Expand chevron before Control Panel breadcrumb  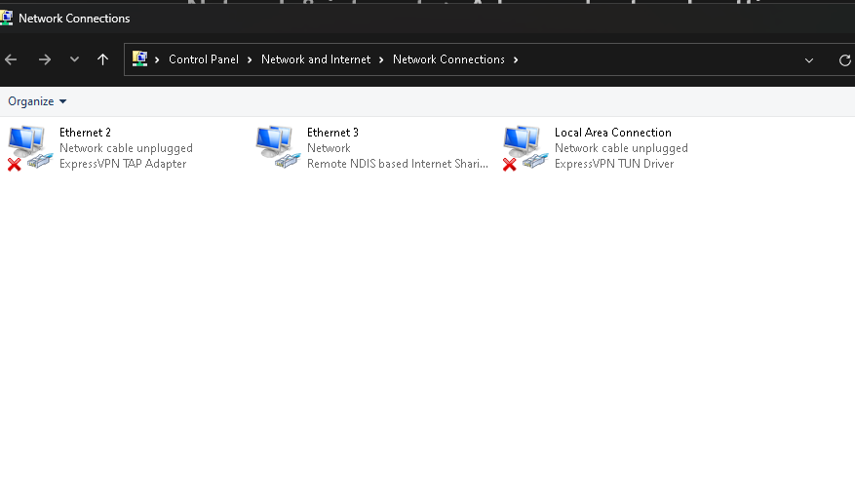(157, 59)
